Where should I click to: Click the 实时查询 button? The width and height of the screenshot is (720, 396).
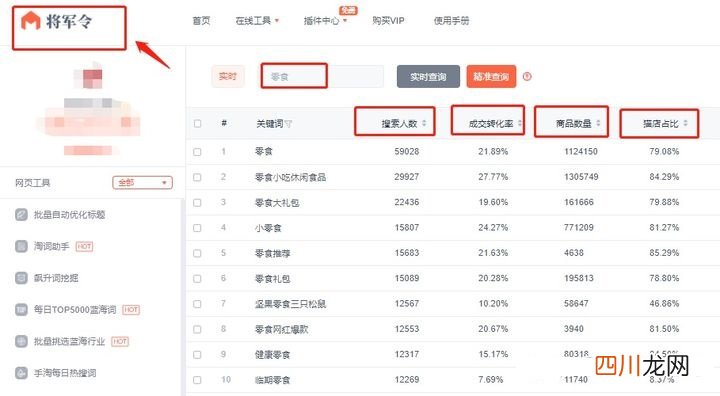click(428, 77)
